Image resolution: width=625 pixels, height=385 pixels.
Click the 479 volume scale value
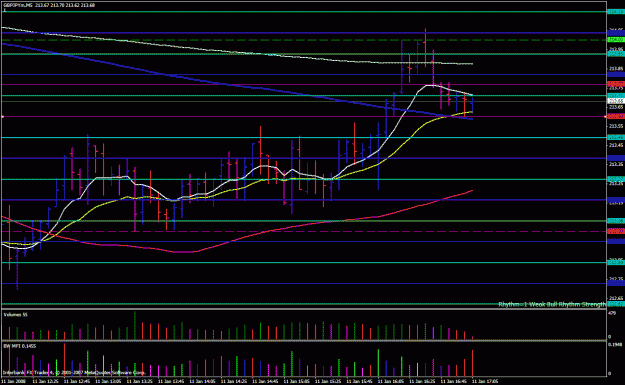click(x=612, y=313)
